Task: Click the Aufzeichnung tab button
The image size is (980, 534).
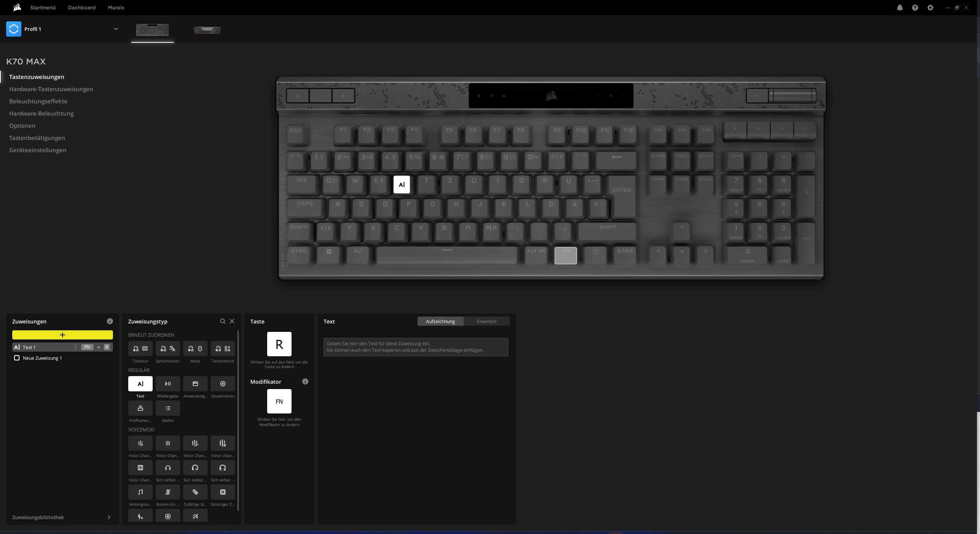Action: [440, 322]
